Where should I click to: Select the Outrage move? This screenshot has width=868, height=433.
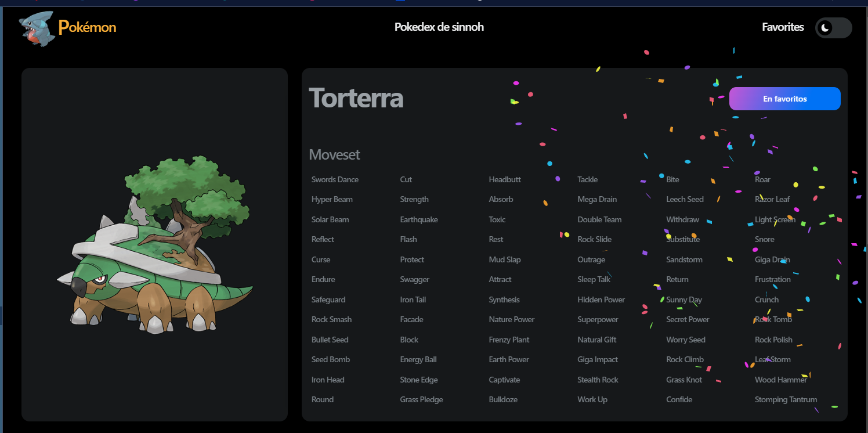(591, 259)
